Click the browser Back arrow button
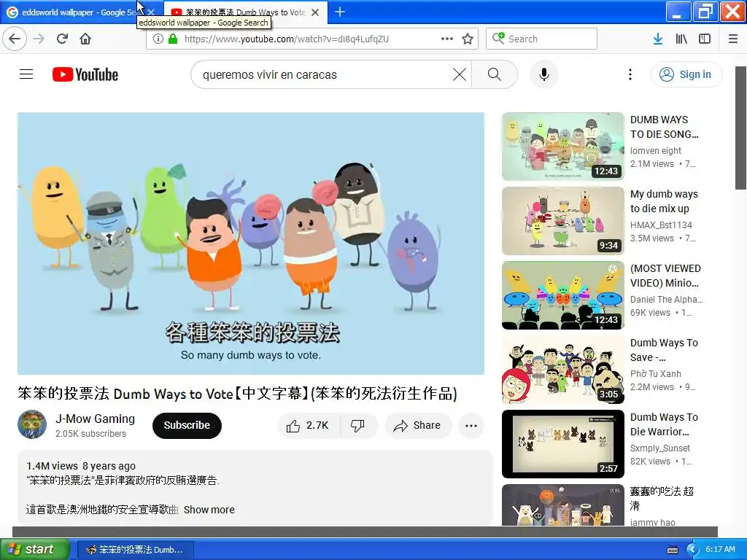 (15, 39)
